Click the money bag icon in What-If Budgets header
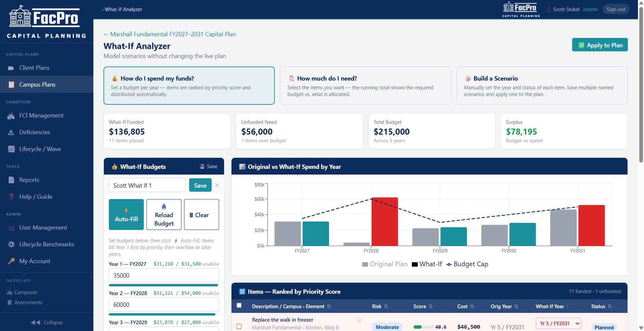644x331 pixels. [x=115, y=167]
